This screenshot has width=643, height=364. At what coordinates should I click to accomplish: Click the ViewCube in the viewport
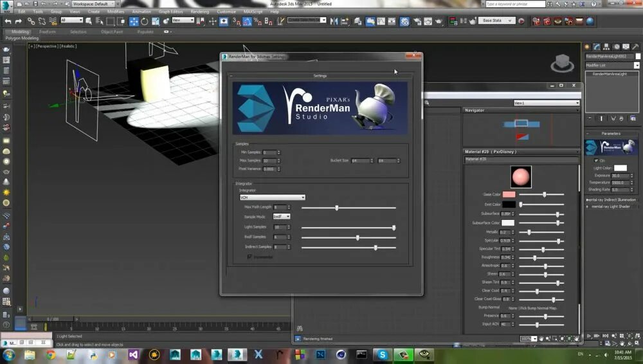(562, 63)
